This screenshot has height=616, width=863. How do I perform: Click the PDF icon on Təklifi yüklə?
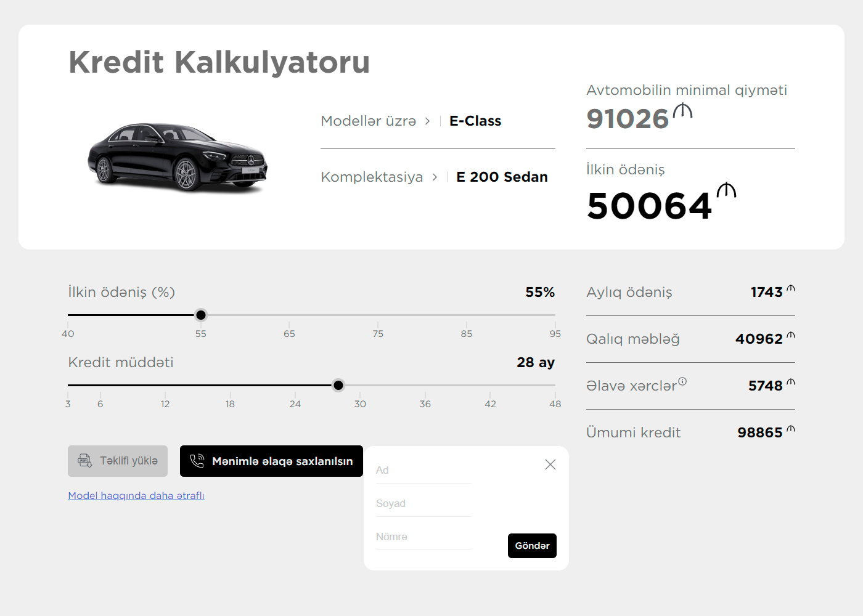(84, 461)
